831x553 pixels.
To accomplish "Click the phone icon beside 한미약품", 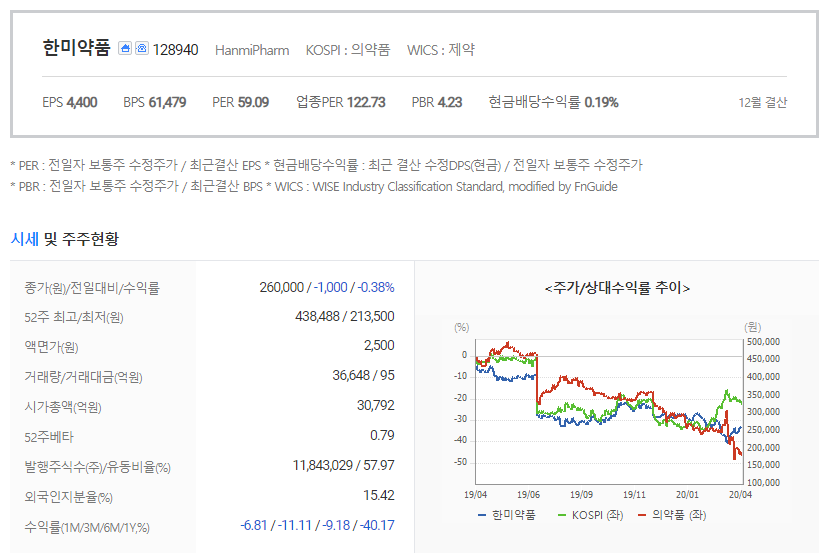I will click(142, 48).
